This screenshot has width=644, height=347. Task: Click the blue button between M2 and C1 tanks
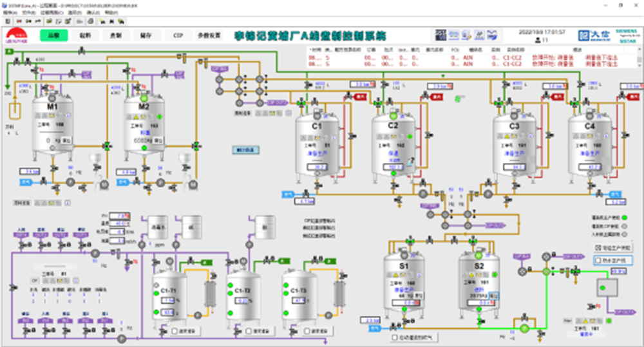pyautogui.click(x=245, y=150)
